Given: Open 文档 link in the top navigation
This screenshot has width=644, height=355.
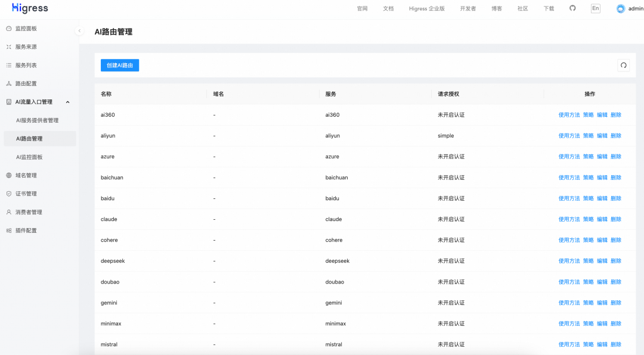Looking at the screenshot, I should 388,9.
